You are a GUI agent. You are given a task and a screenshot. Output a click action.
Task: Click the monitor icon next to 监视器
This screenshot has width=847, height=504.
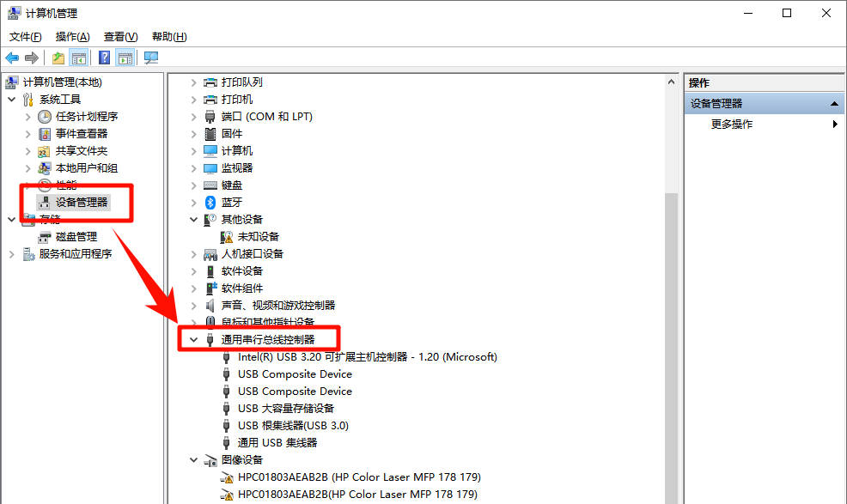[210, 168]
